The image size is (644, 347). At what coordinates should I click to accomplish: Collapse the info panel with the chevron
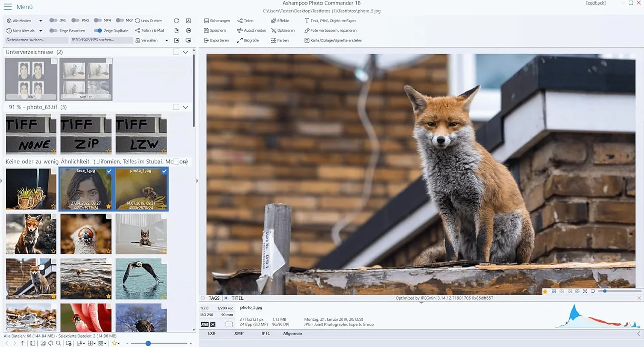pos(639,333)
